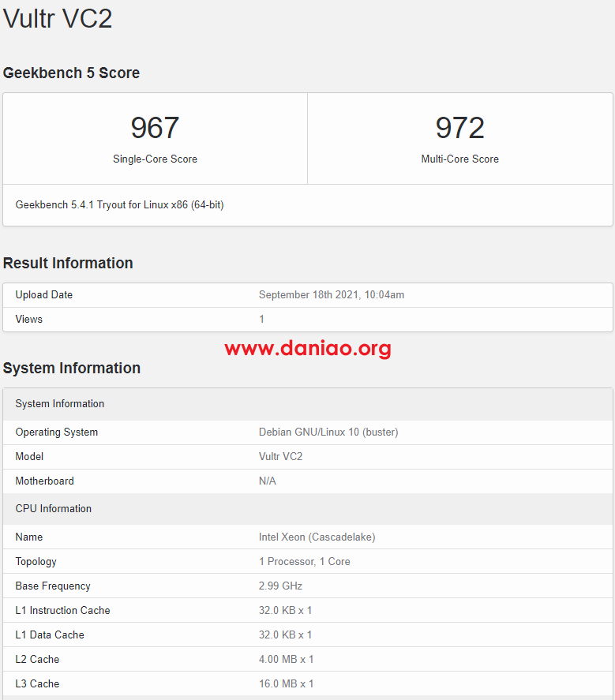Screen dimensions: 615x700
Task: Select the Views count value 1
Action: (262, 319)
